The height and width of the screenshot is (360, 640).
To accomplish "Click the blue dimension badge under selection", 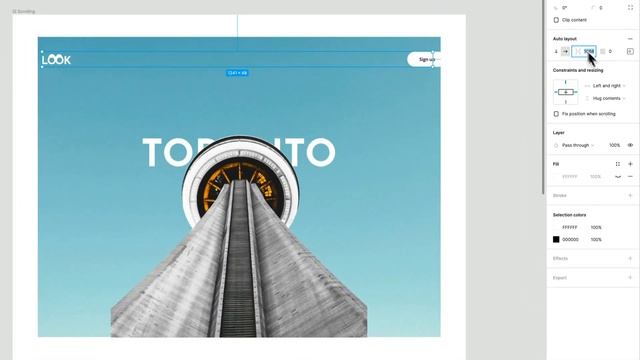I will pyautogui.click(x=237, y=73).
